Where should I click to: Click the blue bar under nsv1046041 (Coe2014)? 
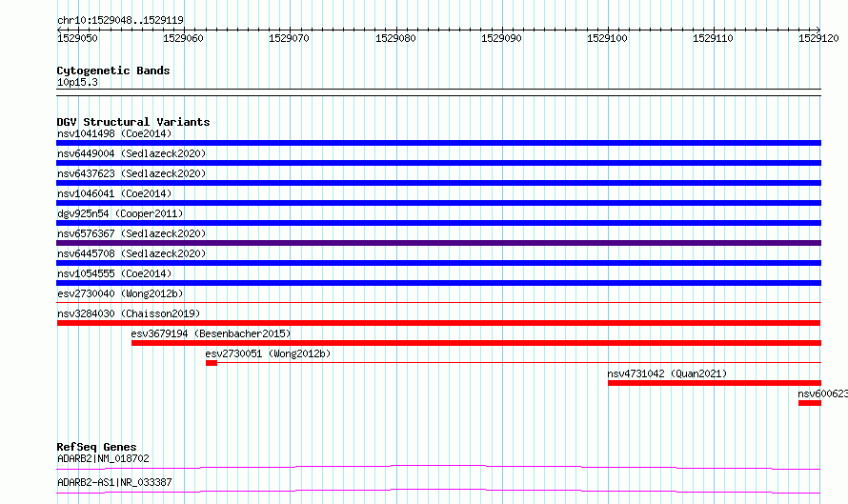pyautogui.click(x=438, y=203)
